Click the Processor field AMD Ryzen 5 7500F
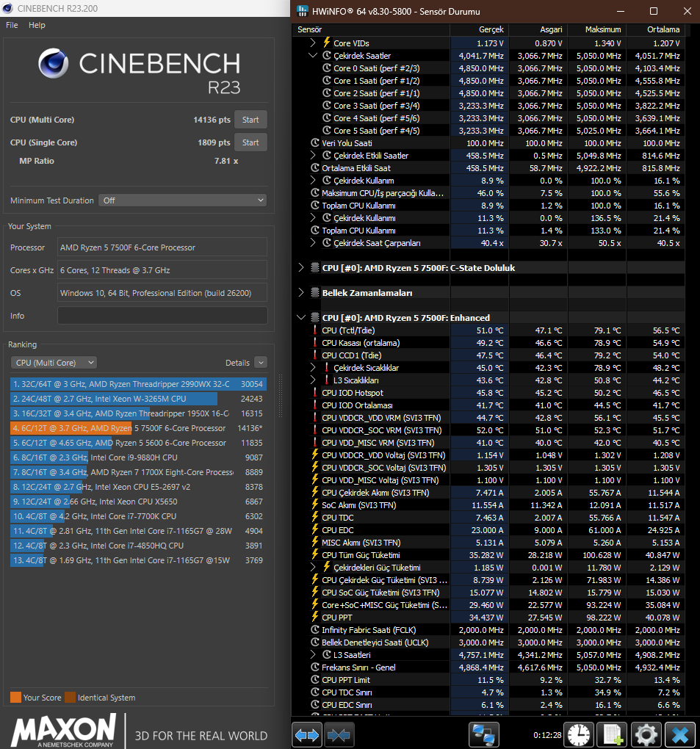Image resolution: width=700 pixels, height=749 pixels. tap(162, 247)
